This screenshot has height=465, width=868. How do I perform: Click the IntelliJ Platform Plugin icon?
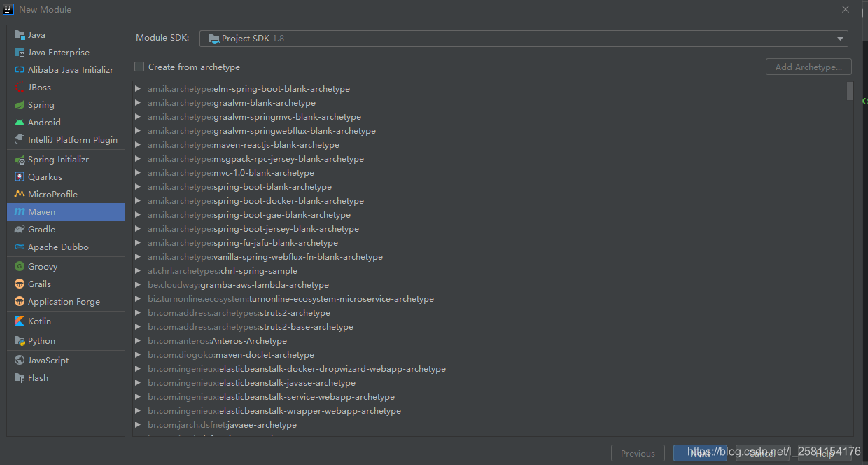[20, 139]
